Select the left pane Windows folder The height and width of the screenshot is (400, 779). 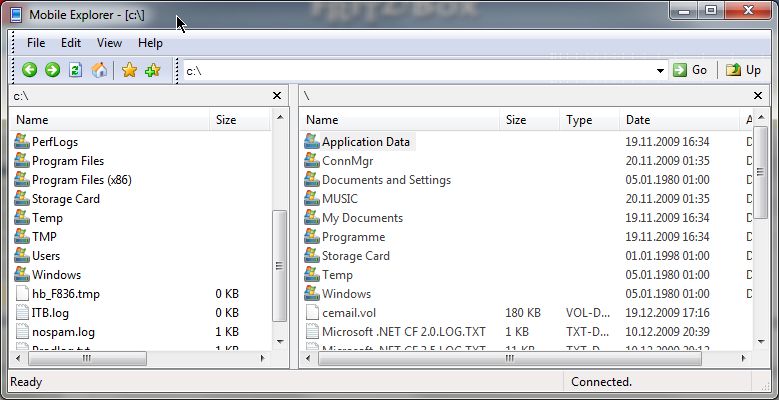pyautogui.click(x=56, y=275)
